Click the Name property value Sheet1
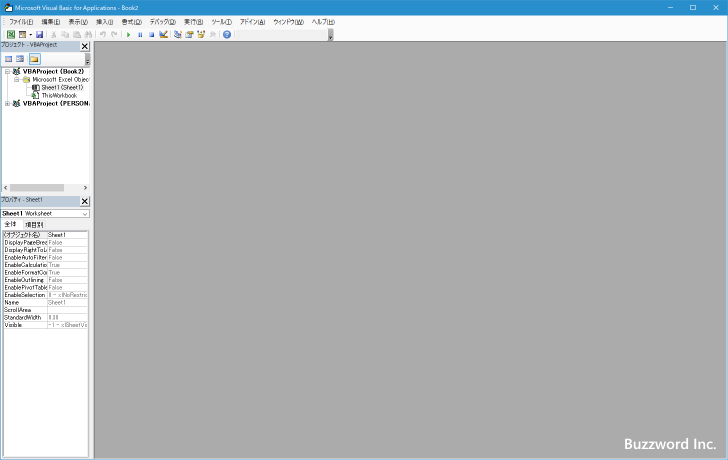The height and width of the screenshot is (460, 728). 67,303
